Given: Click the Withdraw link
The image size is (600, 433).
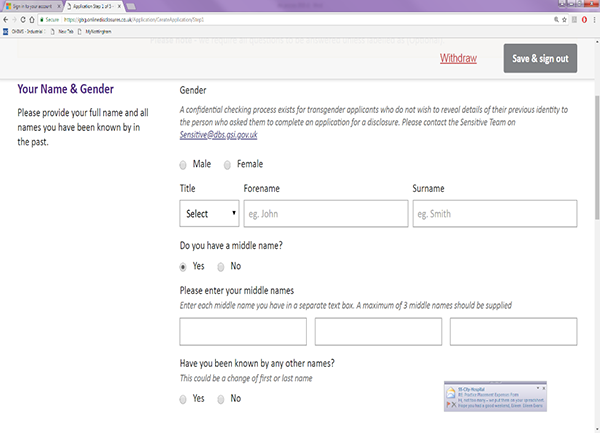Looking at the screenshot, I should [x=458, y=58].
